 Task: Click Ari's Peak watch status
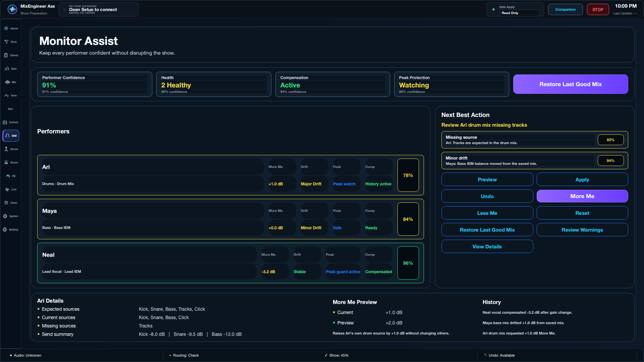point(344,184)
